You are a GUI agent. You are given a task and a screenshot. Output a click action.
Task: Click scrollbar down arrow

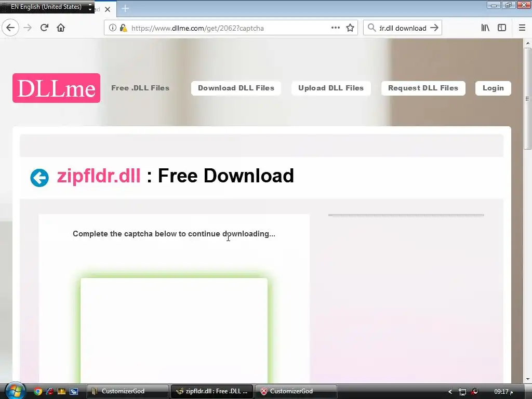tap(528, 379)
